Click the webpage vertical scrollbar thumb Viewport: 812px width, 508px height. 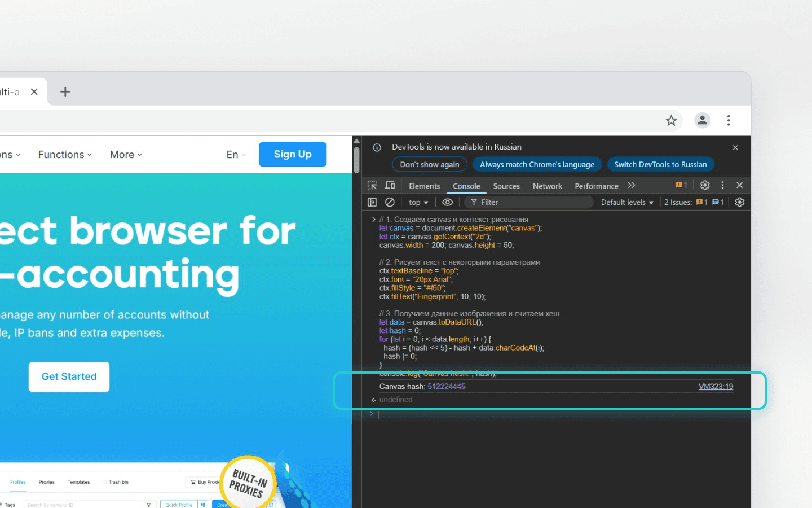tap(356, 160)
